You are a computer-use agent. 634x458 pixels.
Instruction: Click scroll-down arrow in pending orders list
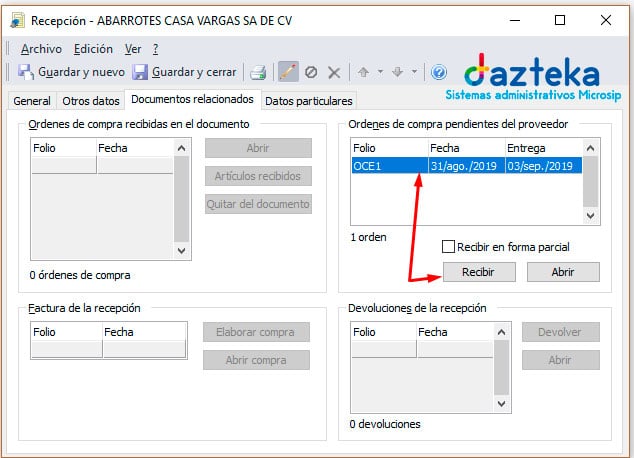point(590,215)
